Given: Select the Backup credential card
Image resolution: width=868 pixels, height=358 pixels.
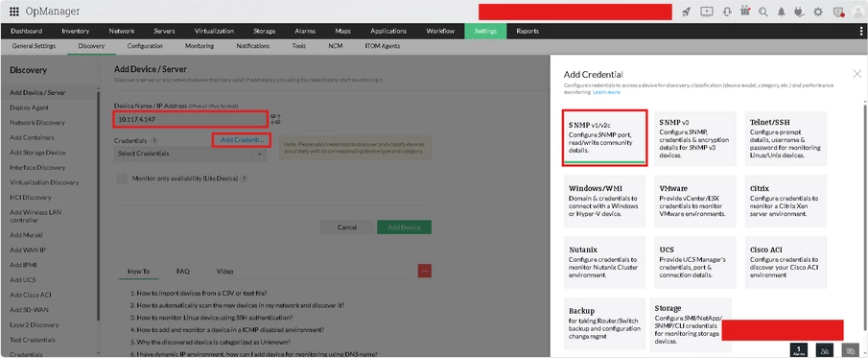Looking at the screenshot, I should tap(604, 323).
